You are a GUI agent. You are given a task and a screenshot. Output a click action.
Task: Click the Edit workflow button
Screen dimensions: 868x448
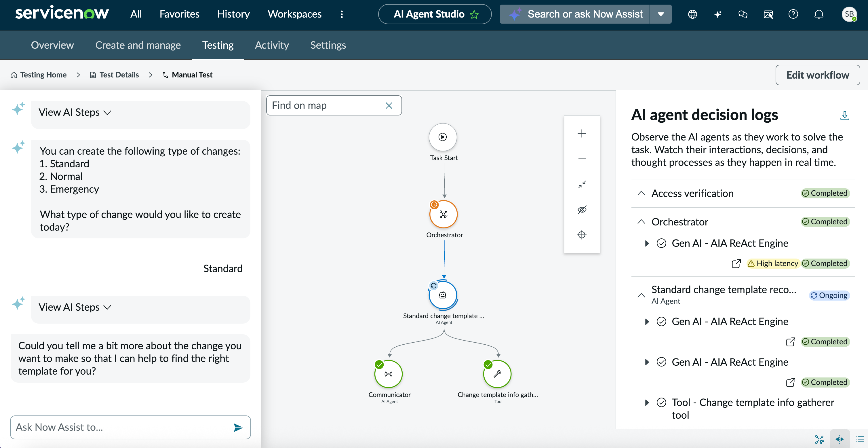click(x=817, y=75)
